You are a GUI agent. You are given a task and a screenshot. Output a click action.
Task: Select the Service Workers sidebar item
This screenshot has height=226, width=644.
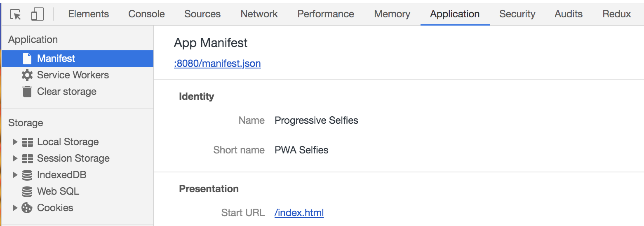click(x=73, y=75)
